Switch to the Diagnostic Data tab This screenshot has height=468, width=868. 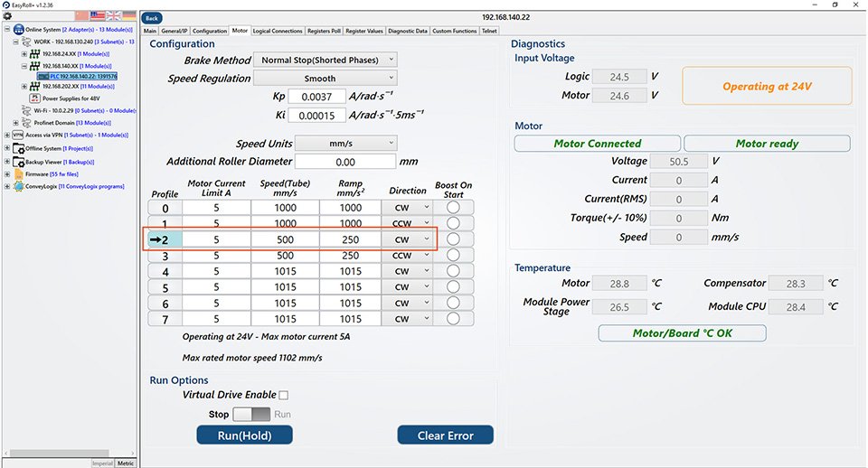point(408,31)
